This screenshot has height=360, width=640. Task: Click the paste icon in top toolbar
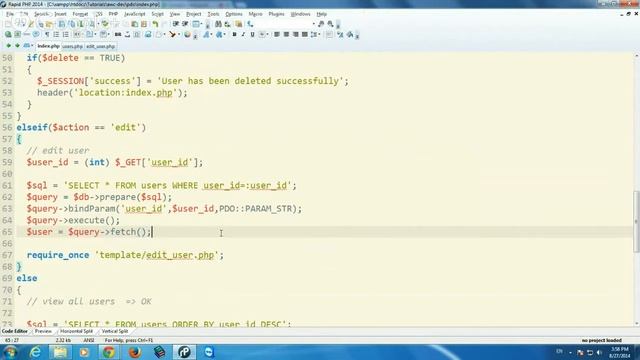click(144, 24)
